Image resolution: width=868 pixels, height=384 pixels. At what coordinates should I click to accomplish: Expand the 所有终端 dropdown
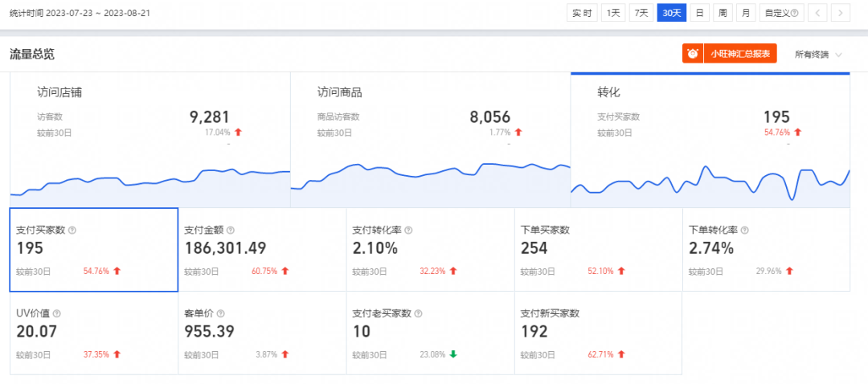click(x=818, y=55)
